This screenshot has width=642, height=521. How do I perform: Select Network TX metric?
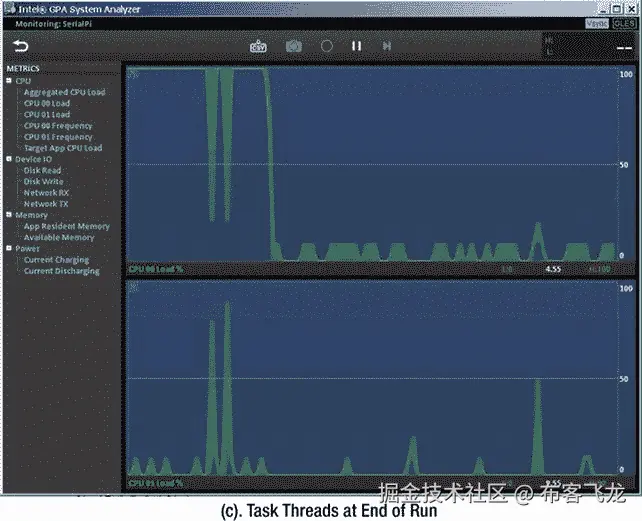(x=46, y=204)
